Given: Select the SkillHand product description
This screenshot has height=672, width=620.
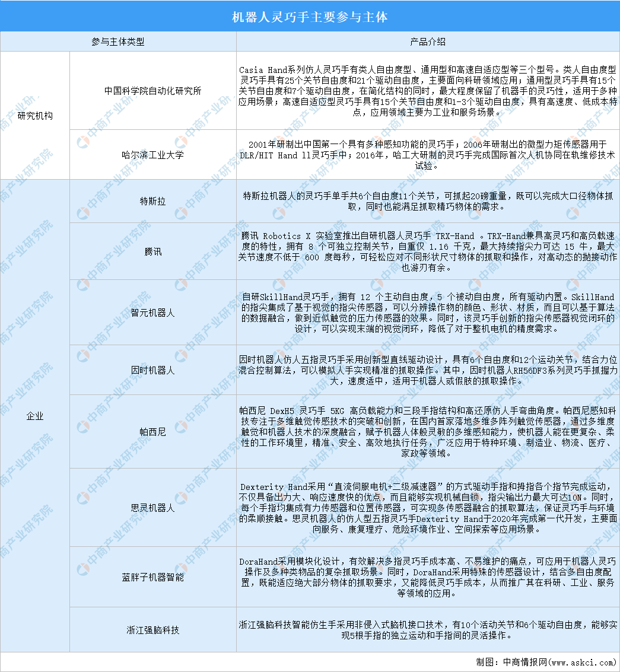Looking at the screenshot, I should coord(428,313).
